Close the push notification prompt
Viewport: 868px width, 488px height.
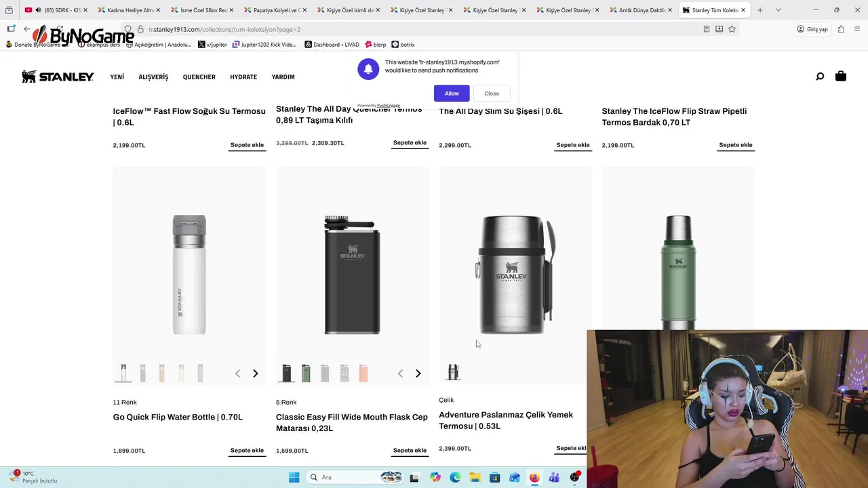pos(492,94)
